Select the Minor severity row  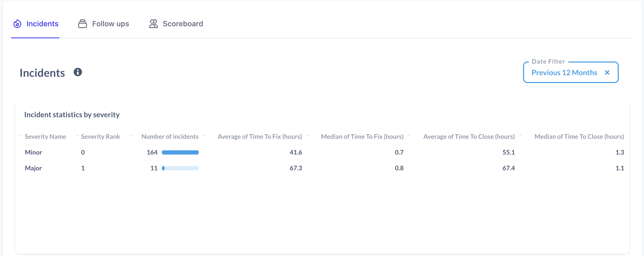pyautogui.click(x=322, y=152)
